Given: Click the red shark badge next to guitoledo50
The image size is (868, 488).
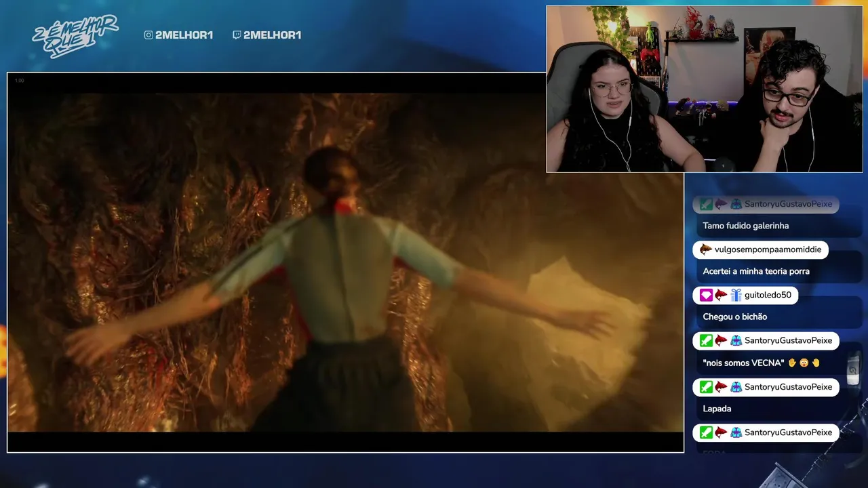Looking at the screenshot, I should tap(721, 296).
